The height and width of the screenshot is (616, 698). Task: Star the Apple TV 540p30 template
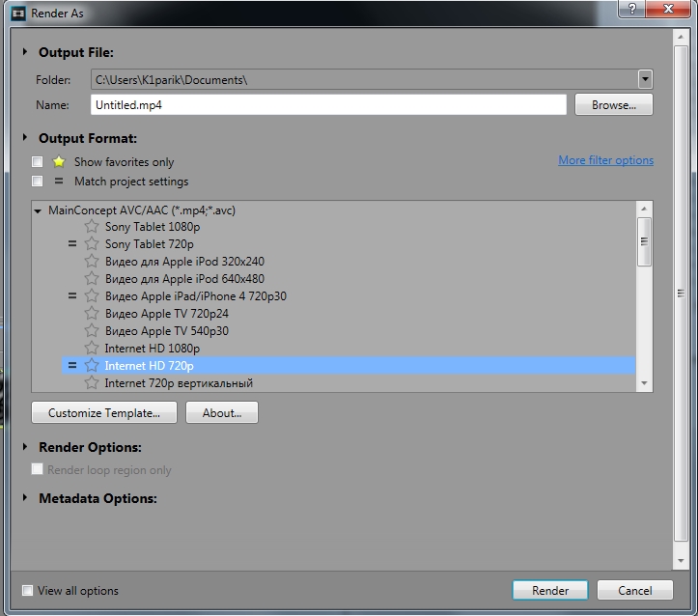pyautogui.click(x=92, y=331)
